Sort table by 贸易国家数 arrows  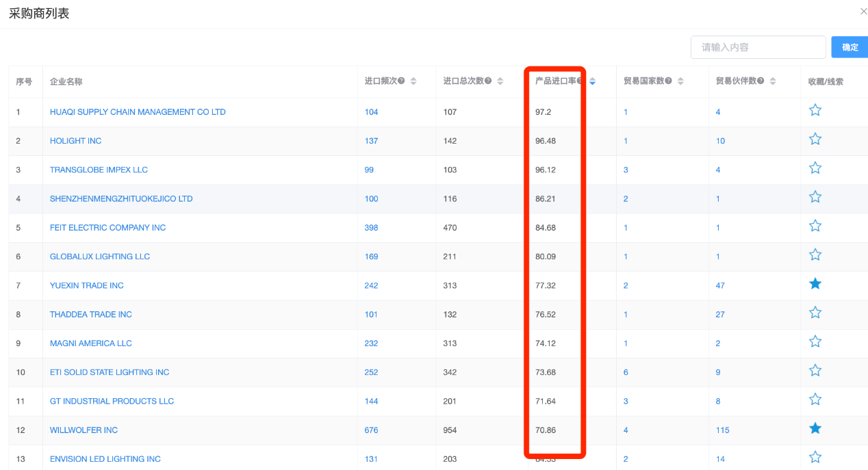pyautogui.click(x=680, y=81)
